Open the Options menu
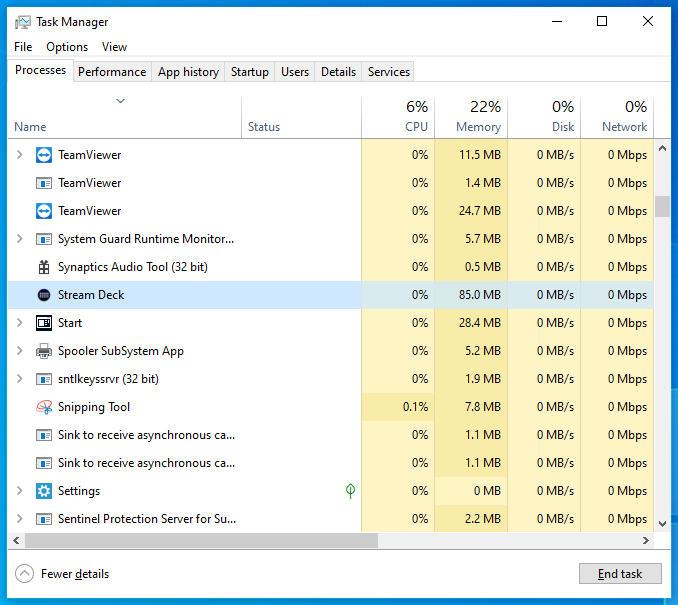Viewport: 678px width, 605px height. (67, 47)
